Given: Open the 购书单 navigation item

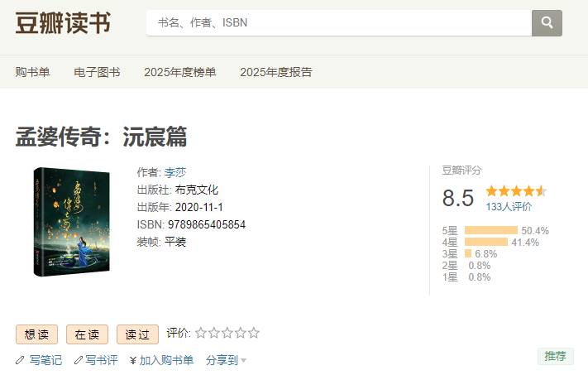Looking at the screenshot, I should [x=33, y=72].
